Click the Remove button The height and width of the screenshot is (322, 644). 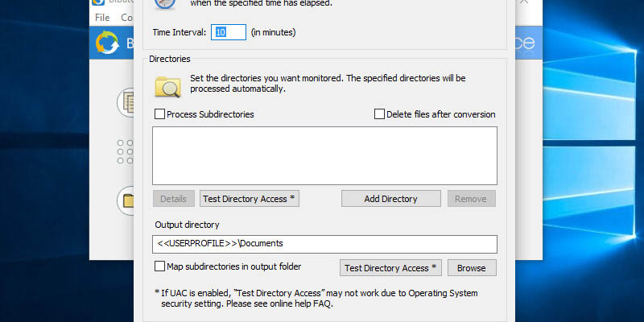(471, 199)
